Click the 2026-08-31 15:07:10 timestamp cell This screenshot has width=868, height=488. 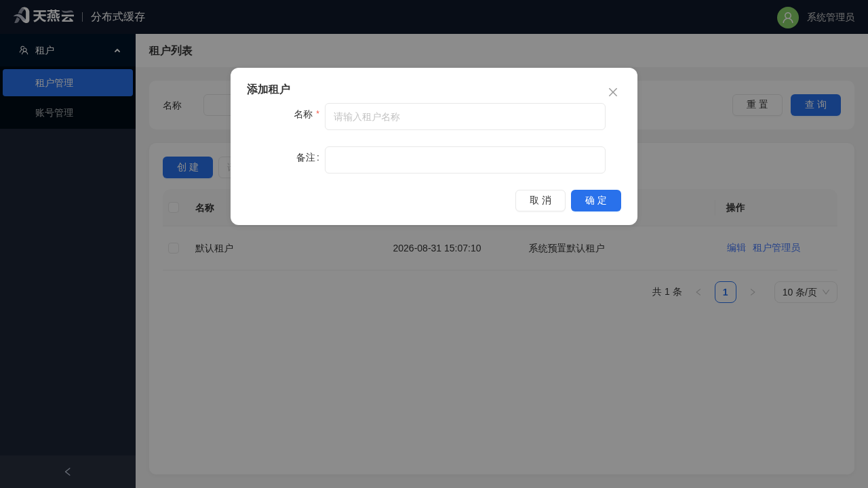pos(437,248)
